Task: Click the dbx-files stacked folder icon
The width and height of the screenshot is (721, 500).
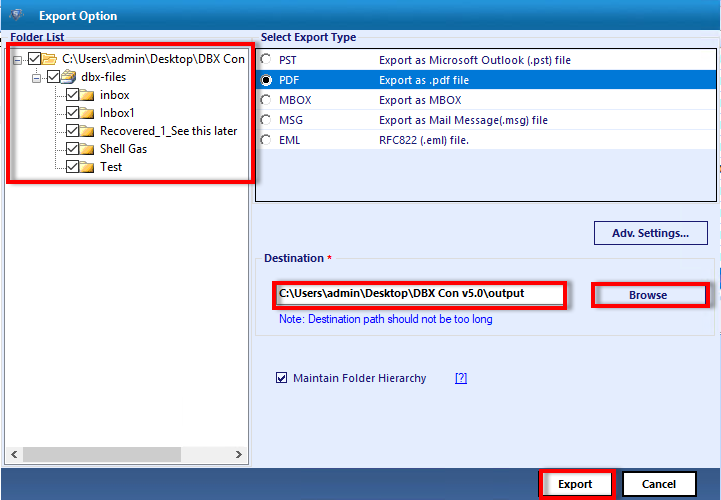Action: [x=69, y=77]
